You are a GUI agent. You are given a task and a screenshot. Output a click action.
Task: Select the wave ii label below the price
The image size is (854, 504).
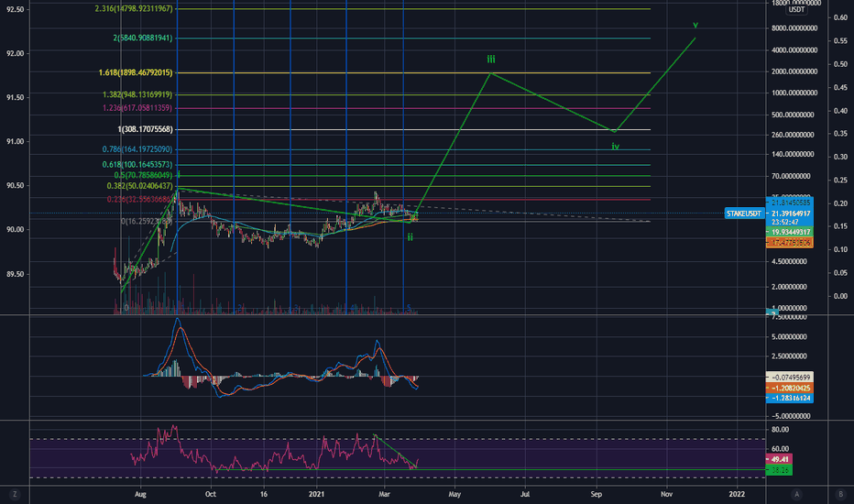[411, 237]
